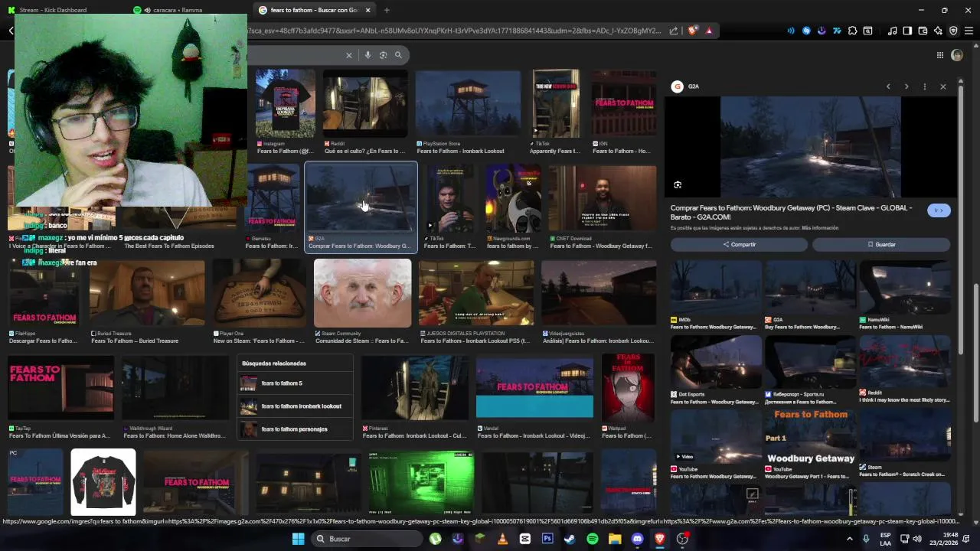Open the PlayStation Store Ironbark Lookout thumbnail
This screenshot has height=551, width=980.
pyautogui.click(x=468, y=103)
